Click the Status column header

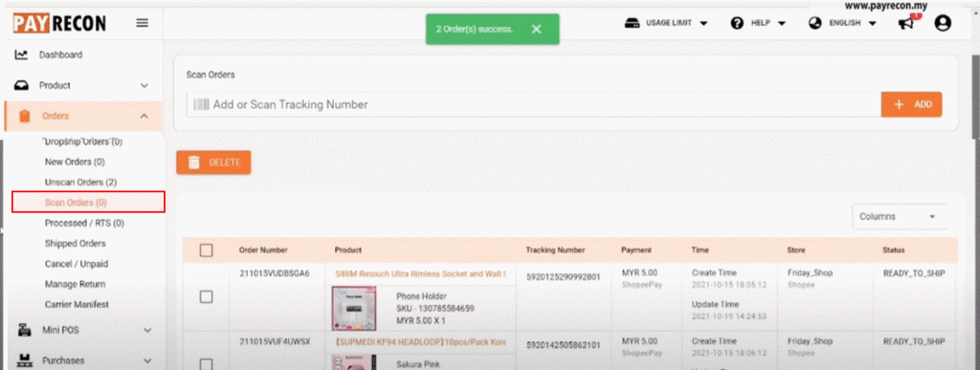pos(893,250)
